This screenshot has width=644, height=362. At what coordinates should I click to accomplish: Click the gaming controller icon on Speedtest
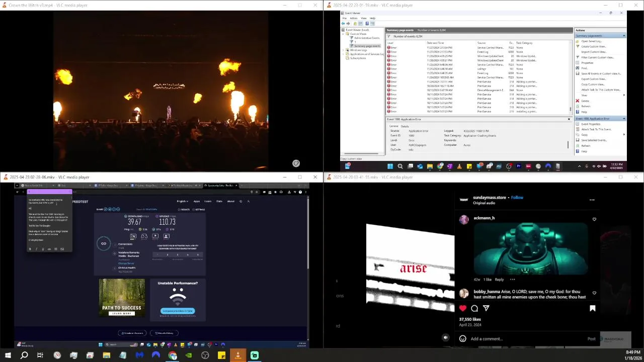click(144, 236)
